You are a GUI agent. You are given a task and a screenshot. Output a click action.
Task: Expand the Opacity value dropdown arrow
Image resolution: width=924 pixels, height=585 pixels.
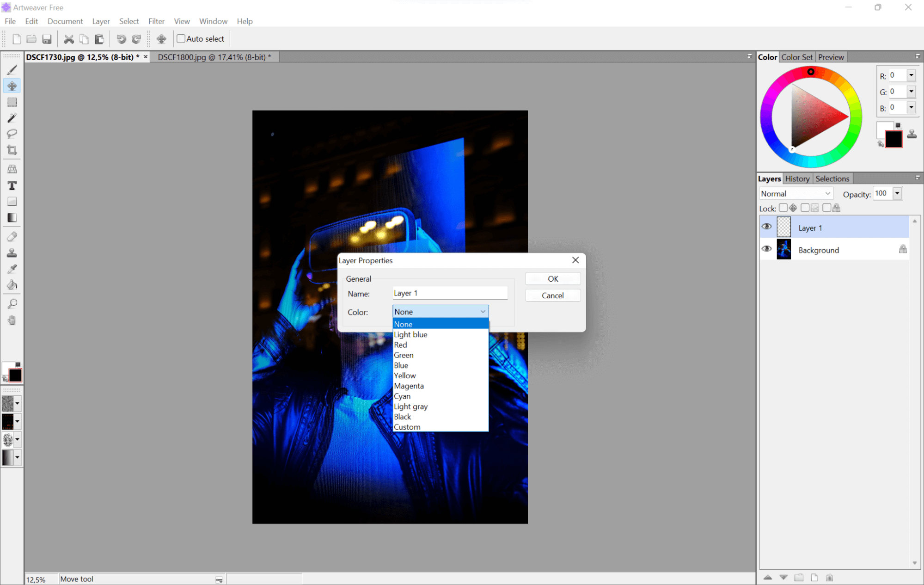897,193
